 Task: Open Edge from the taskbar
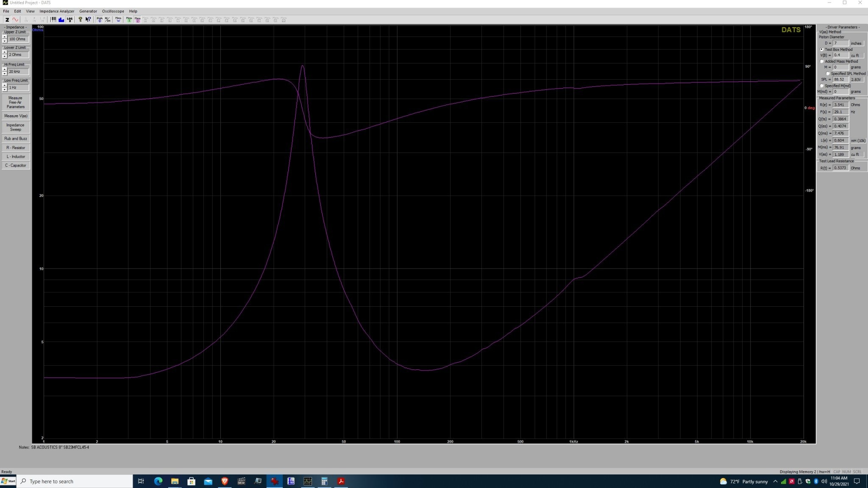coord(158,481)
